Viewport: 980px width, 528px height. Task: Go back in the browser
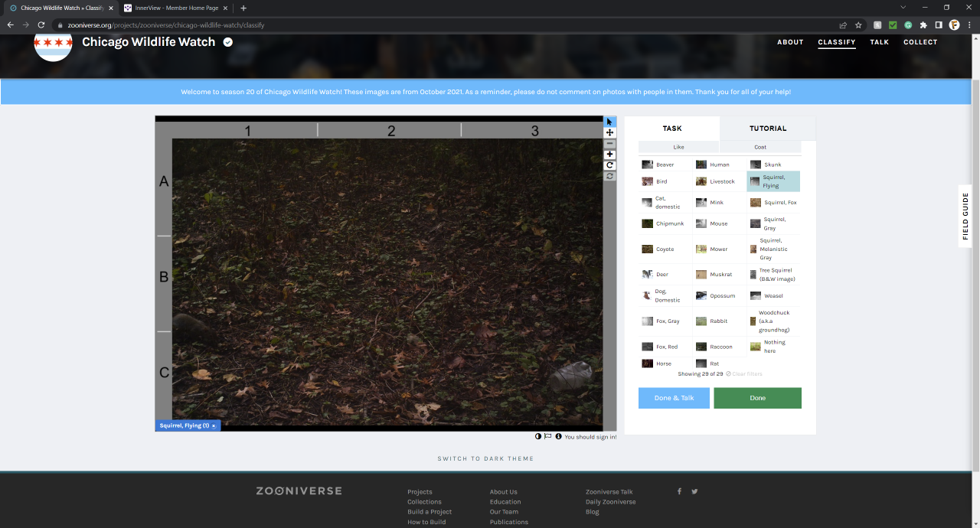(x=11, y=24)
